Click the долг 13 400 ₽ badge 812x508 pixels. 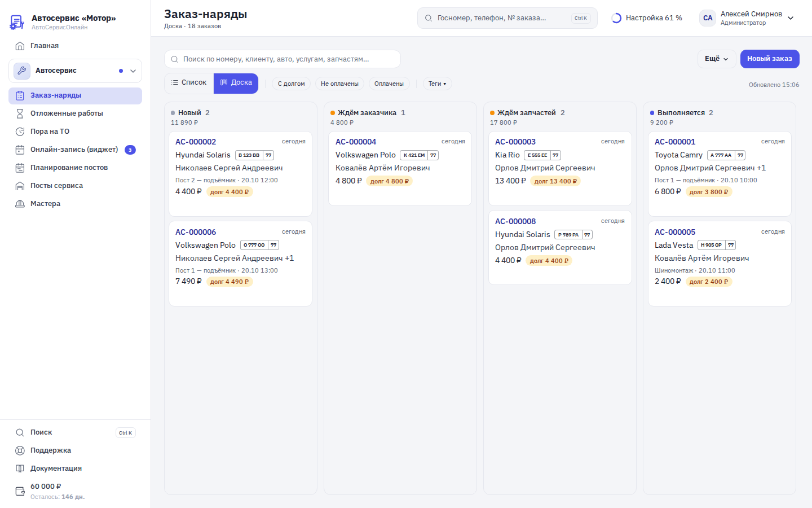coord(555,181)
